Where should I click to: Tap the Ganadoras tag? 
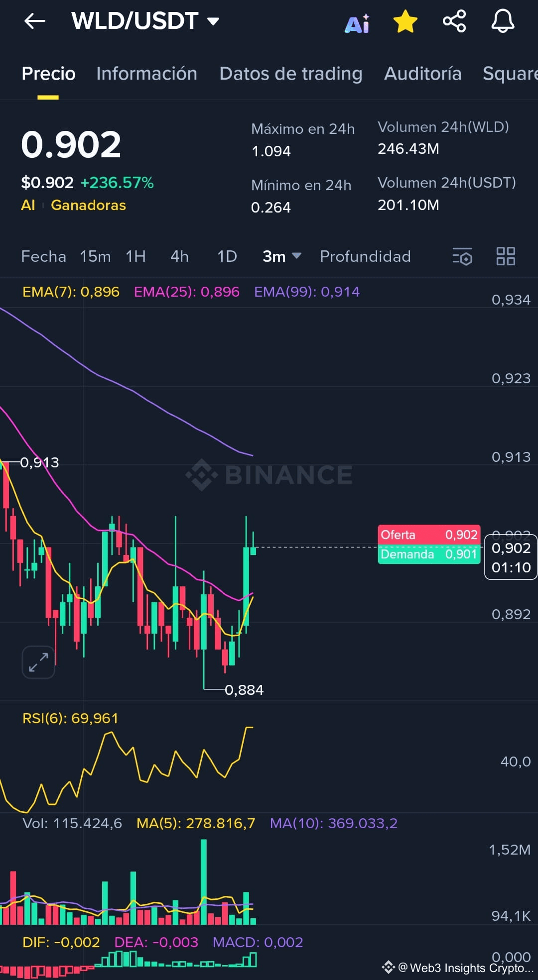(x=88, y=205)
